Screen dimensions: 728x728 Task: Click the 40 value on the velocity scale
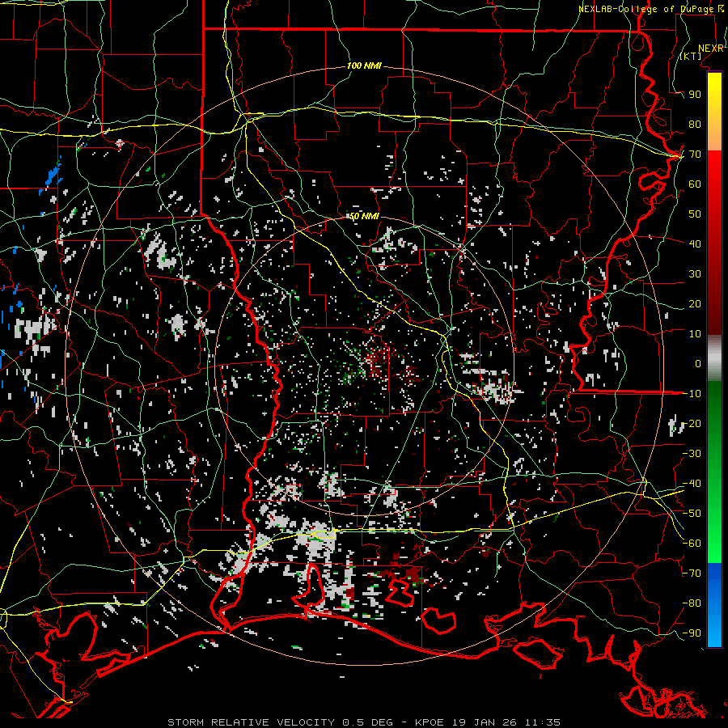tap(695, 243)
